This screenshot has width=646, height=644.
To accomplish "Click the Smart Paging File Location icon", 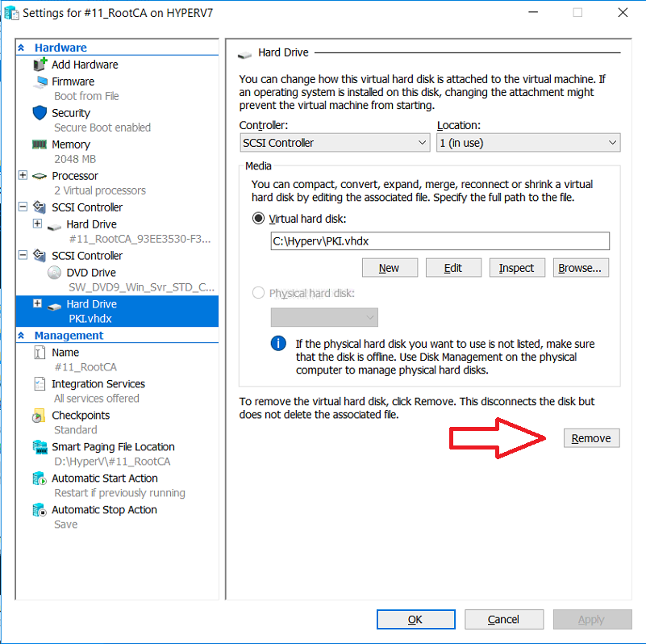I will pos(40,447).
